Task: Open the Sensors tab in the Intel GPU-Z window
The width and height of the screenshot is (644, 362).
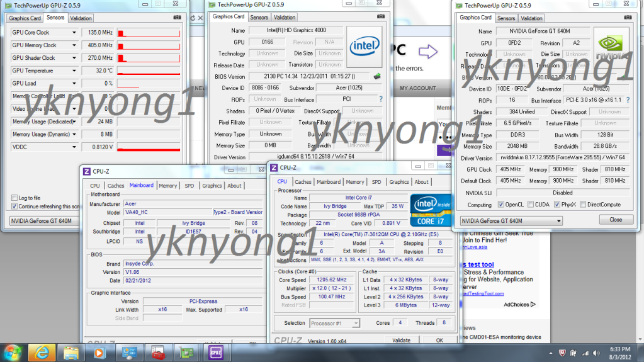Action: (x=259, y=17)
